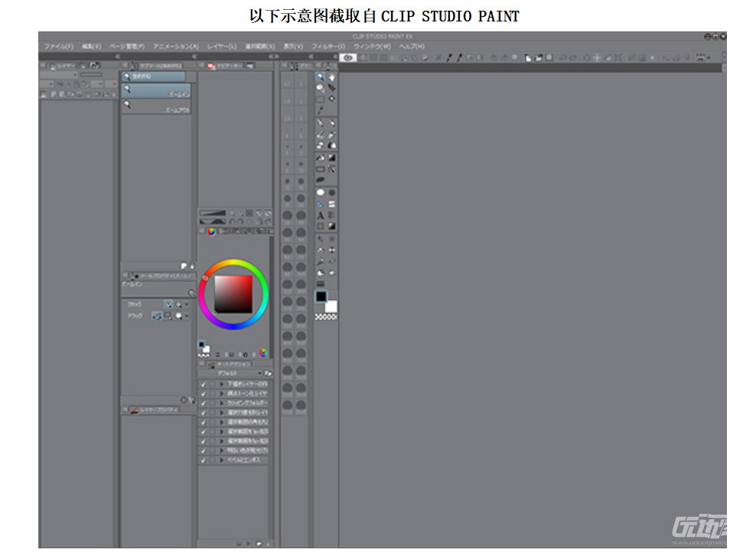Switch to the オートアクション tab
Screen dimensions: 756x556
click(230, 365)
